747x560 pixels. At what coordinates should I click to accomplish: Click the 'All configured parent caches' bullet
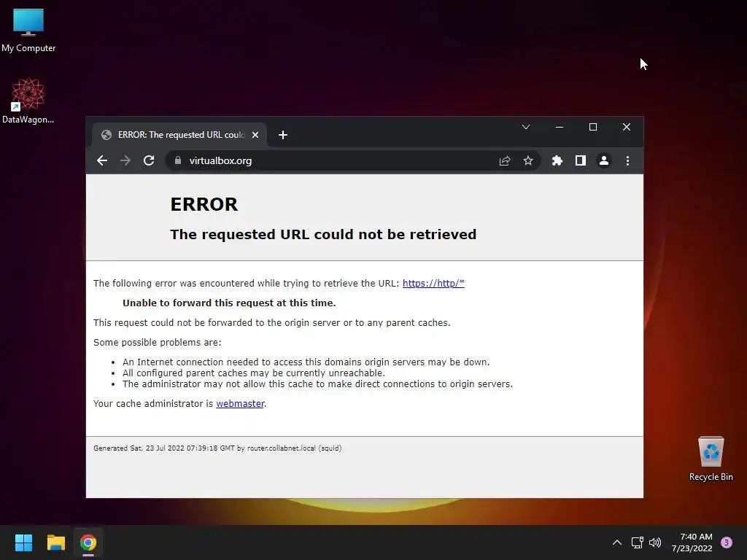click(x=253, y=373)
